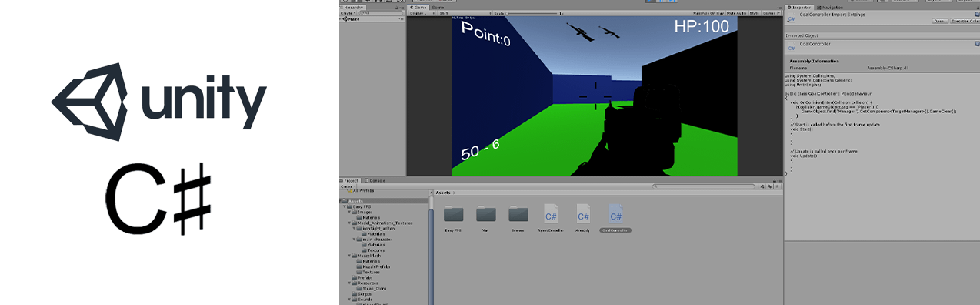Screen dimensions: 980x305
Task: Select the Project tab
Action: pos(351,180)
